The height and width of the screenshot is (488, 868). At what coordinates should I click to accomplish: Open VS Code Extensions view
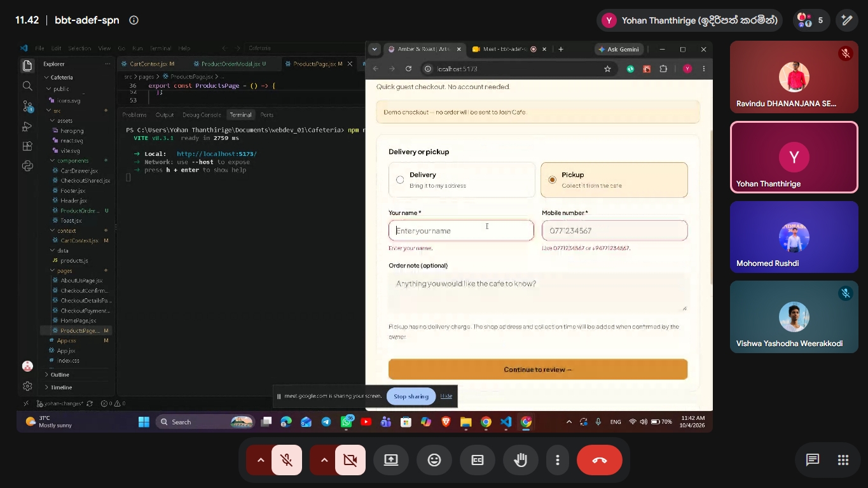coord(27,146)
